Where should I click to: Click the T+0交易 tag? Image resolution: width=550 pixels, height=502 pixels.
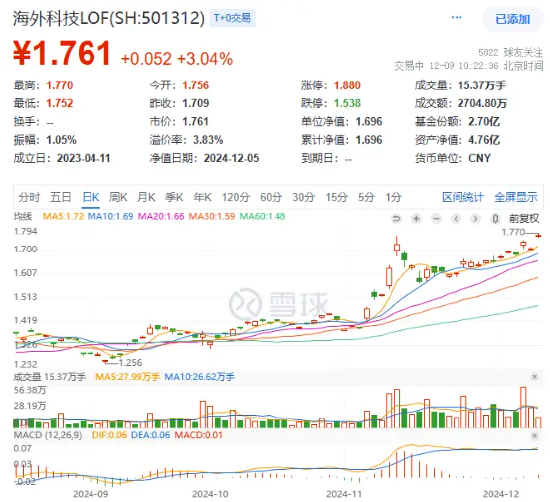pos(233,18)
